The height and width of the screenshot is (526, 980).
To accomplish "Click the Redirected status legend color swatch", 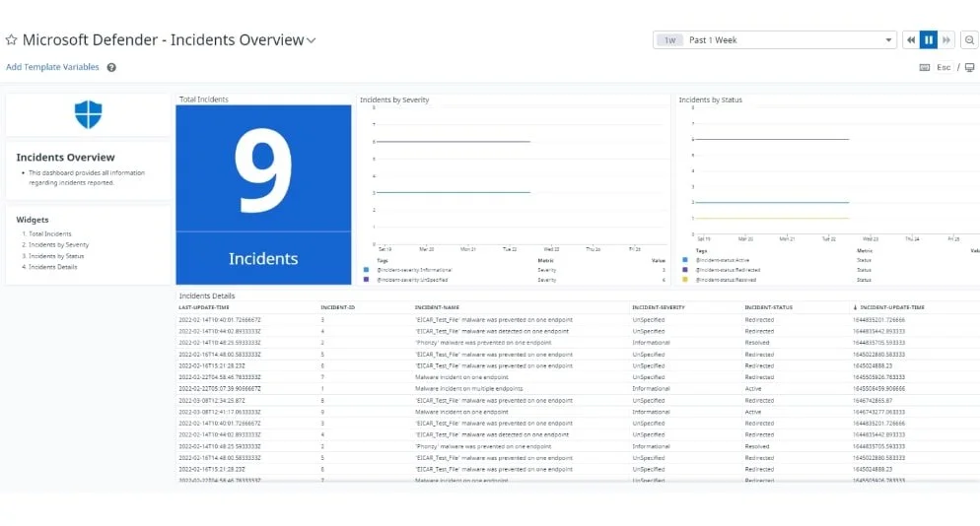I will 685,270.
